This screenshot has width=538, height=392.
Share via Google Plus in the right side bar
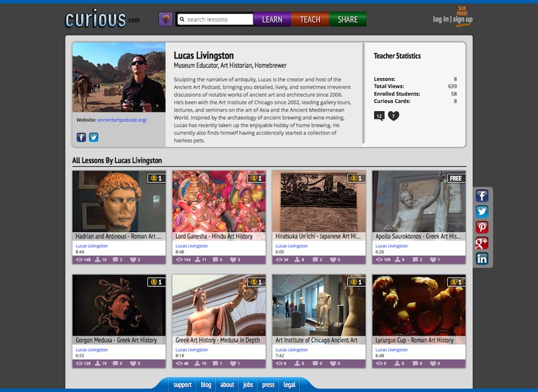point(482,243)
